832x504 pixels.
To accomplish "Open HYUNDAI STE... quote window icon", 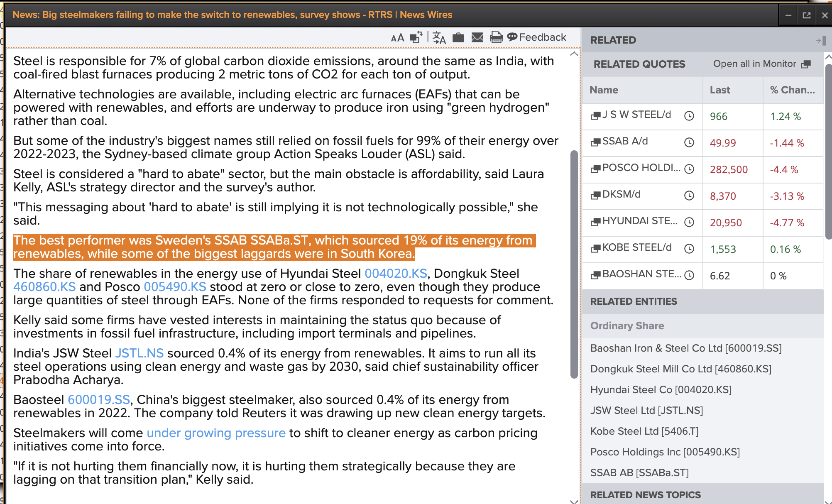I will (596, 222).
